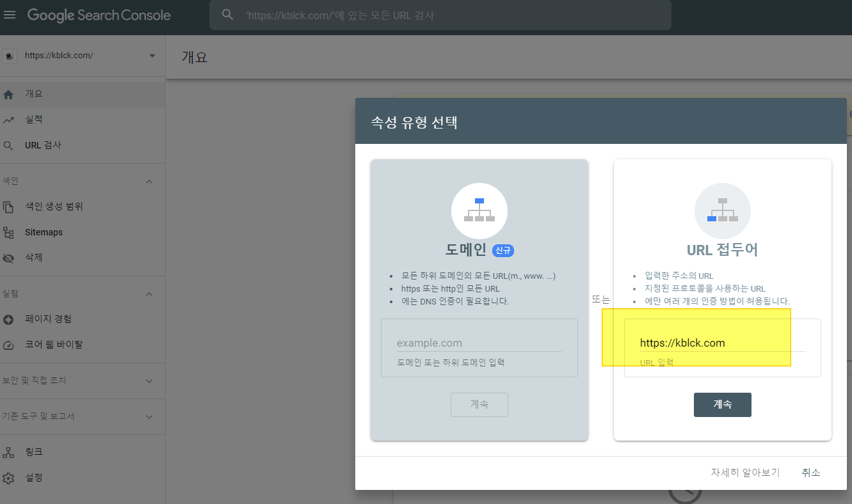Click the 신규 badge next to 도메인
Viewport: 852px width, 504px height.
503,250
